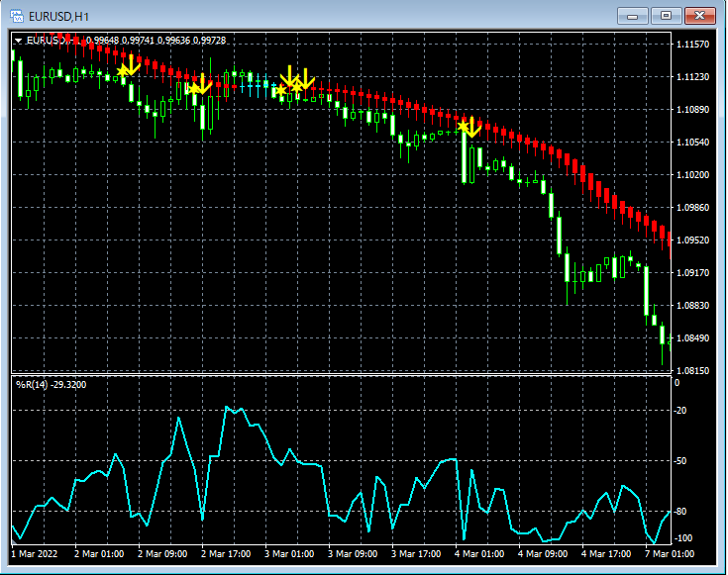Click the 1.09860 price axis label

693,208
